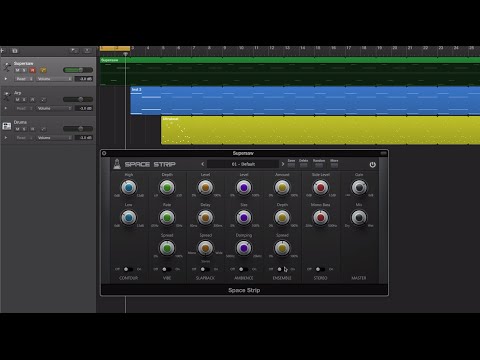The image size is (480, 360).
Task: Click the add track plus icon
Action: coord(2,51)
